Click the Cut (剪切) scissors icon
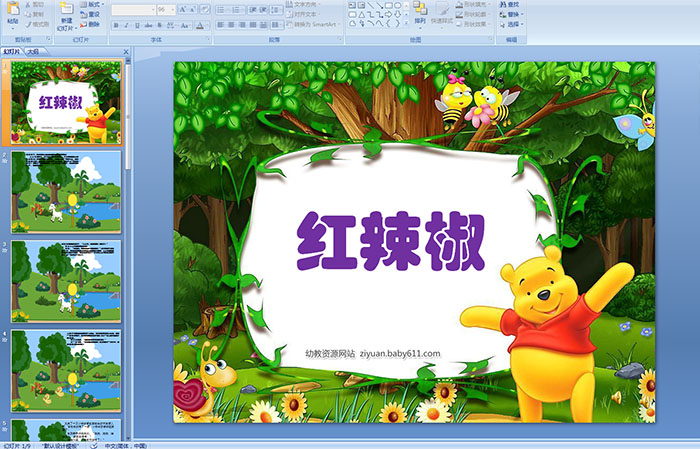 pos(29,5)
